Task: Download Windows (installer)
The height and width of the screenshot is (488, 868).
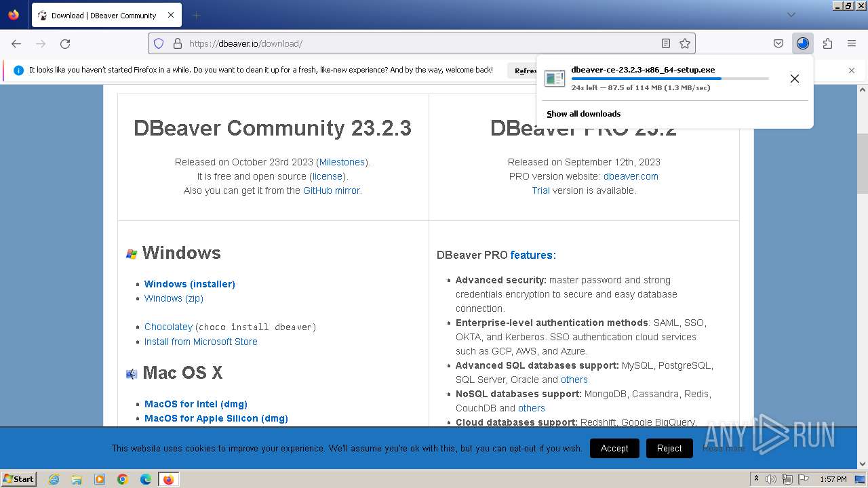Action: click(190, 284)
